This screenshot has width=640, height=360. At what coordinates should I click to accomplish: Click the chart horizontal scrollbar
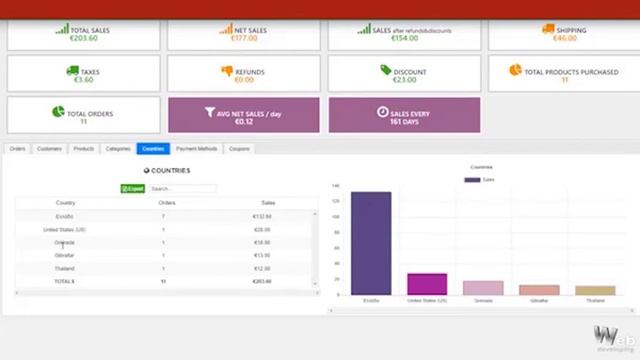(x=481, y=311)
